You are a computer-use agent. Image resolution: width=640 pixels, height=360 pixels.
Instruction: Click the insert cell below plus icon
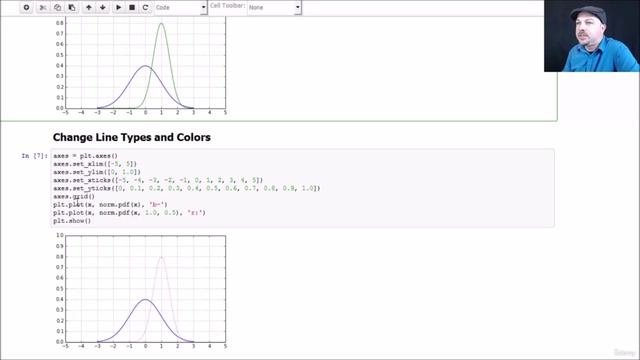point(26,7)
